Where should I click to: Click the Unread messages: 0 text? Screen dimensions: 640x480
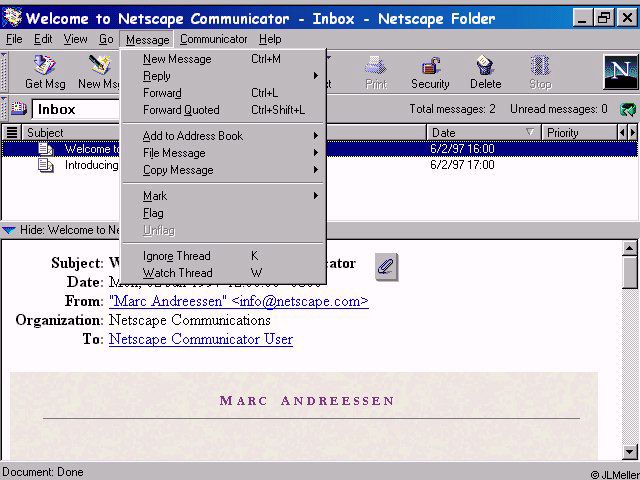tap(558, 109)
